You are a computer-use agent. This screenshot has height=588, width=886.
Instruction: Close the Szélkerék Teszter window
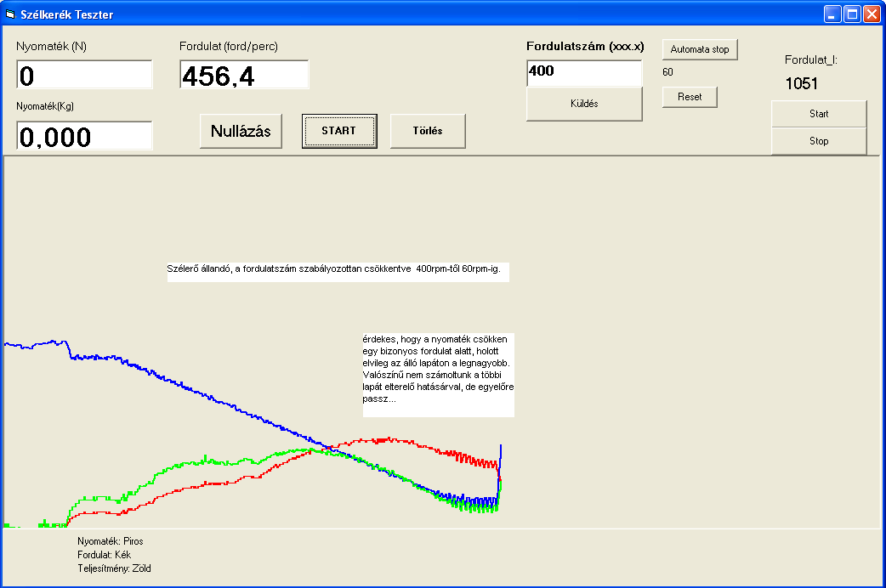click(x=872, y=14)
